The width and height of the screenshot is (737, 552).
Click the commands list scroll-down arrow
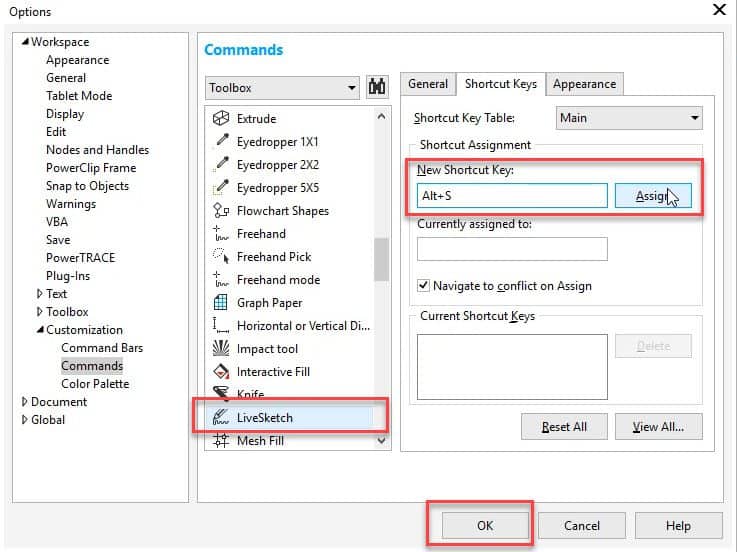[381, 439]
